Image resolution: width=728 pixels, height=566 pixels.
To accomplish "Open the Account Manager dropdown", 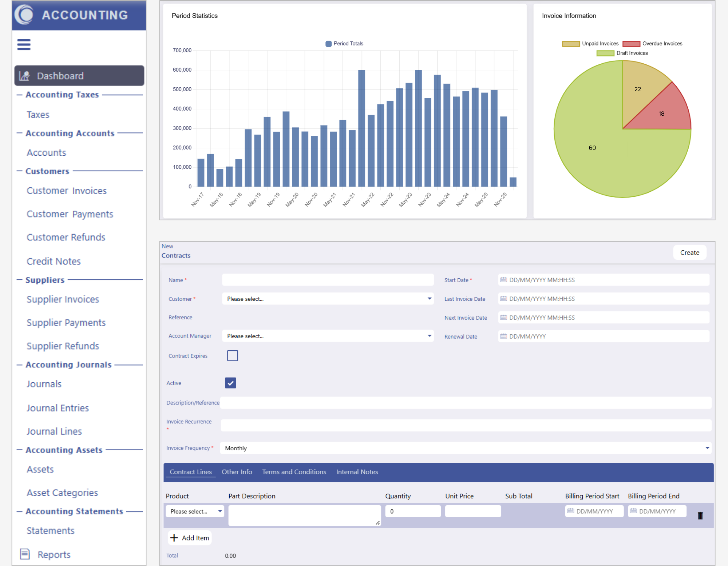I will 328,336.
